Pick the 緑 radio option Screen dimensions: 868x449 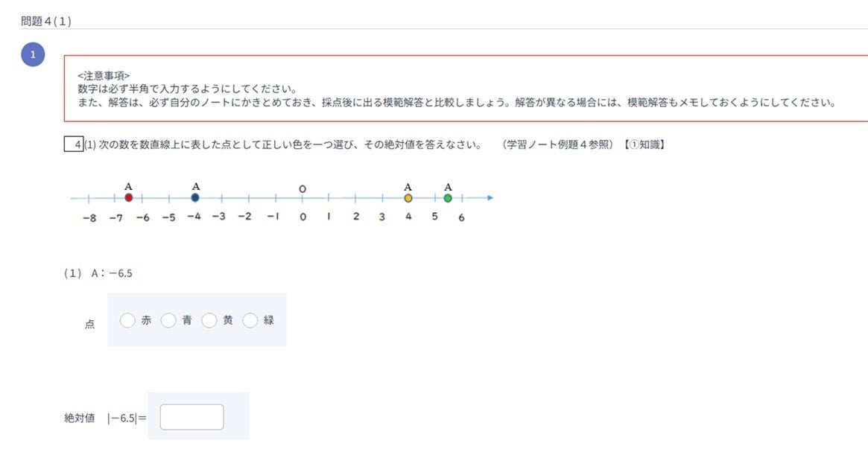click(250, 320)
